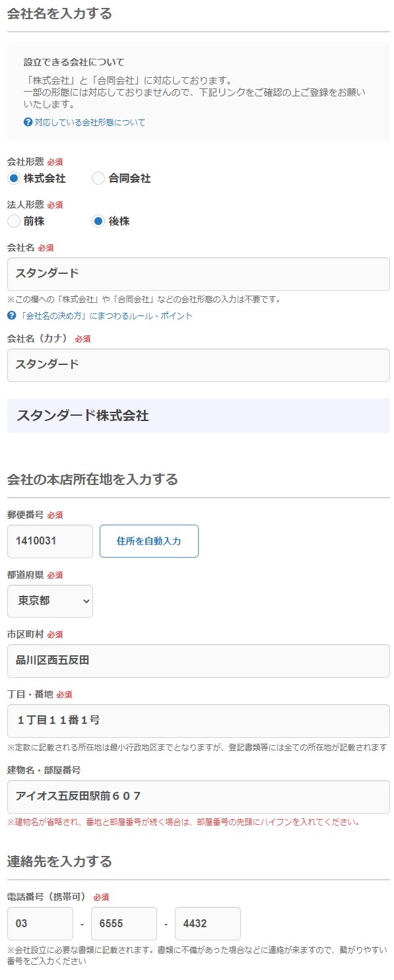Click the last phone number box containing 4432
394x980 pixels.
pyautogui.click(x=208, y=924)
